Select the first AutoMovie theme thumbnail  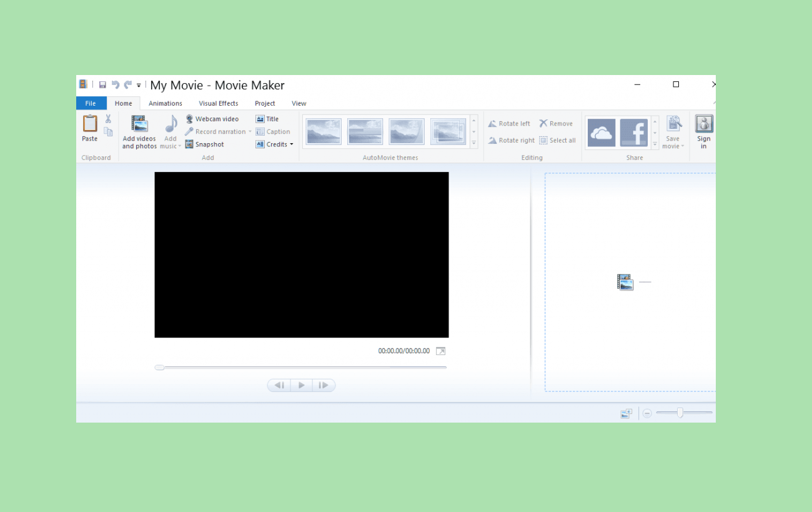(x=324, y=131)
